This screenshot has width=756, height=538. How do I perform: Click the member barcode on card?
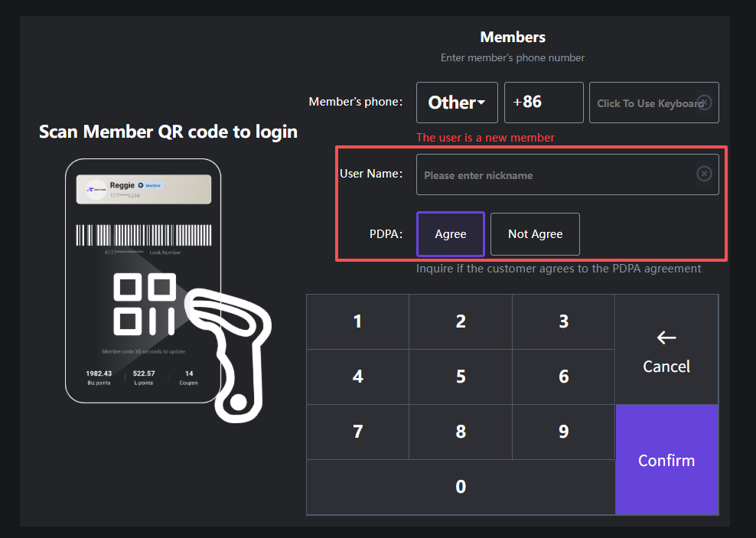pos(143,235)
